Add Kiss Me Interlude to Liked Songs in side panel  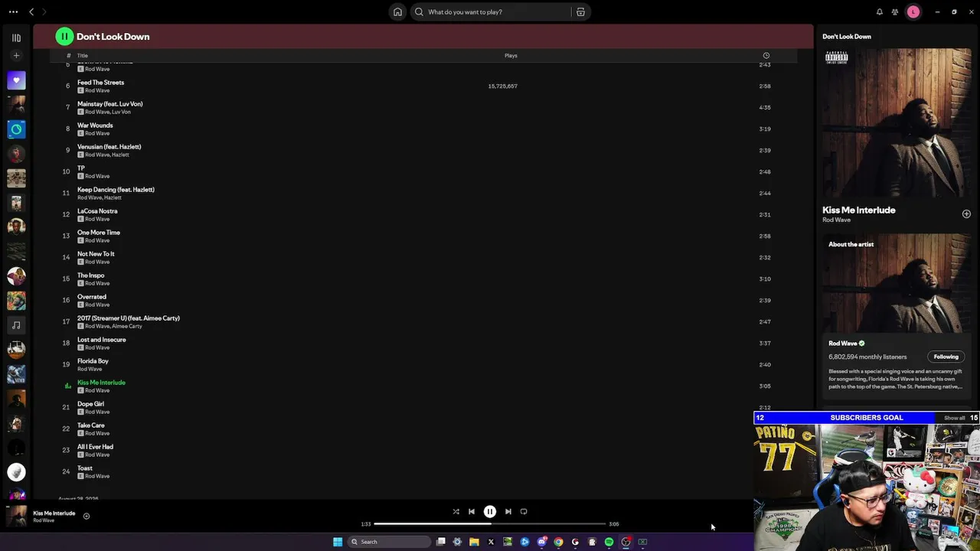tap(966, 214)
